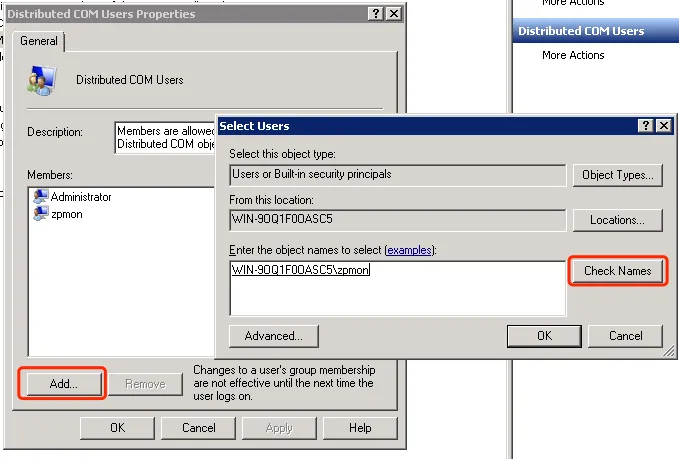Click Distributed COM Users group icon

(x=42, y=81)
